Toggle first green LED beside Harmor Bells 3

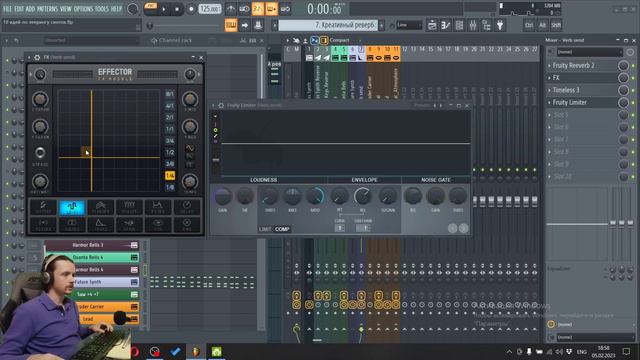7,245
